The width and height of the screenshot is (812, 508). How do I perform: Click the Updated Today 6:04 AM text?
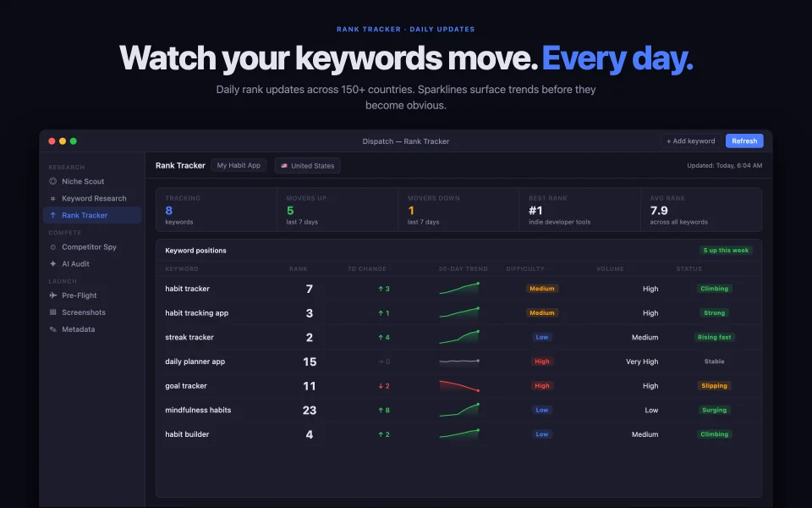(x=725, y=165)
